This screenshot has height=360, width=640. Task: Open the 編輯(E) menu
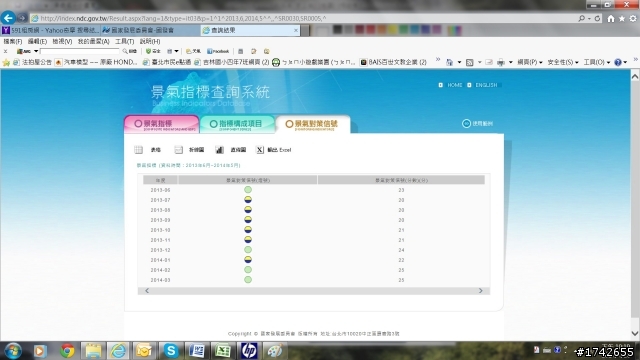37,41
